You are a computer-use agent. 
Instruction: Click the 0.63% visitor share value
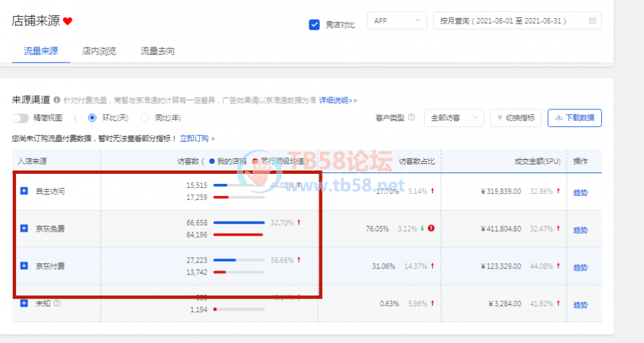(389, 303)
